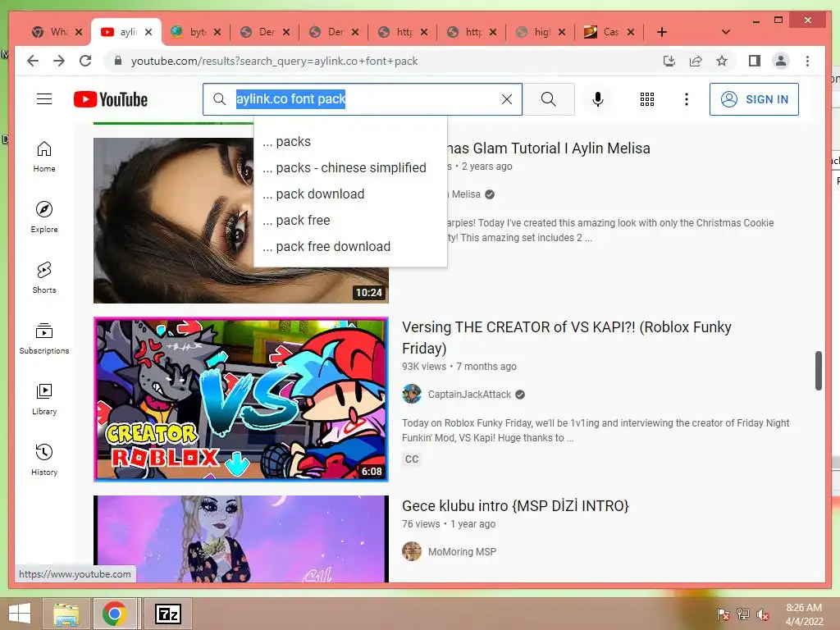Click the address bar URL
Screen dimensions: 840x630
pos(274,61)
